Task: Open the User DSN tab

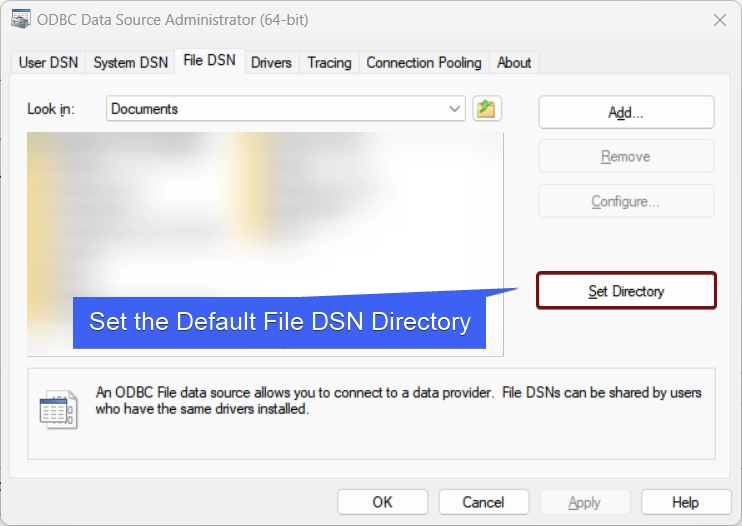Action: 48,62
